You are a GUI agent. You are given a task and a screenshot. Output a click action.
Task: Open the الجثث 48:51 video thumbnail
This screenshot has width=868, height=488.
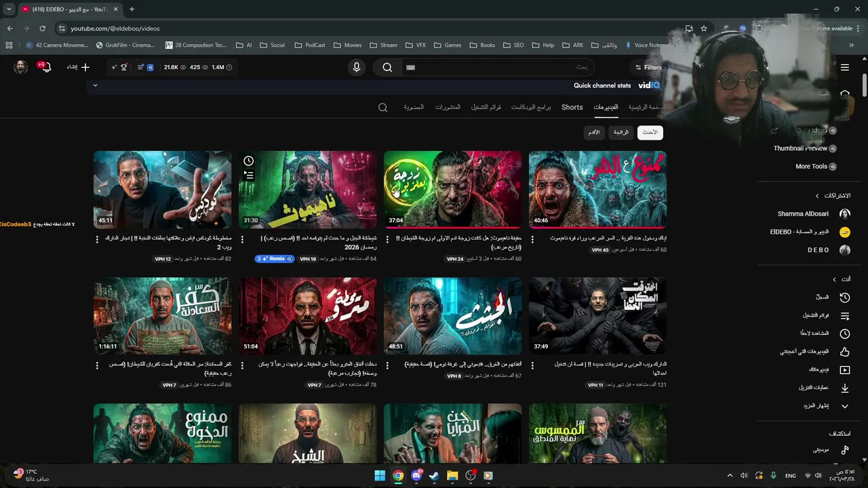click(x=452, y=316)
